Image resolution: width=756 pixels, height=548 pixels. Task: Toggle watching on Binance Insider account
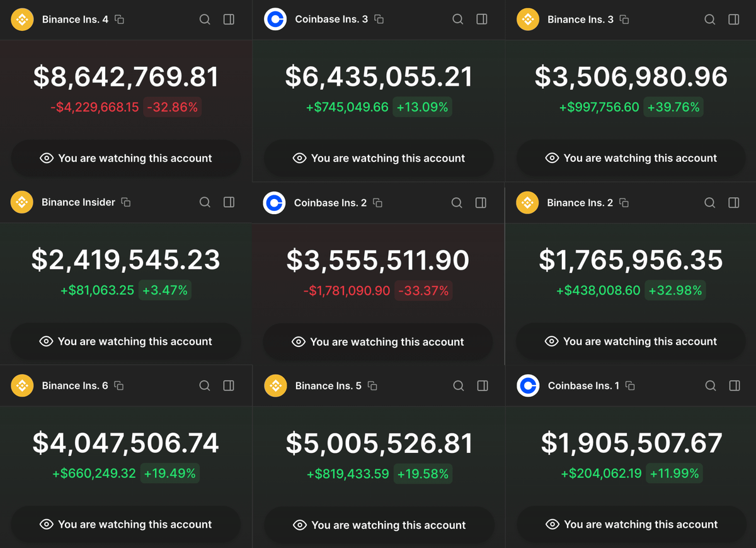(x=126, y=341)
